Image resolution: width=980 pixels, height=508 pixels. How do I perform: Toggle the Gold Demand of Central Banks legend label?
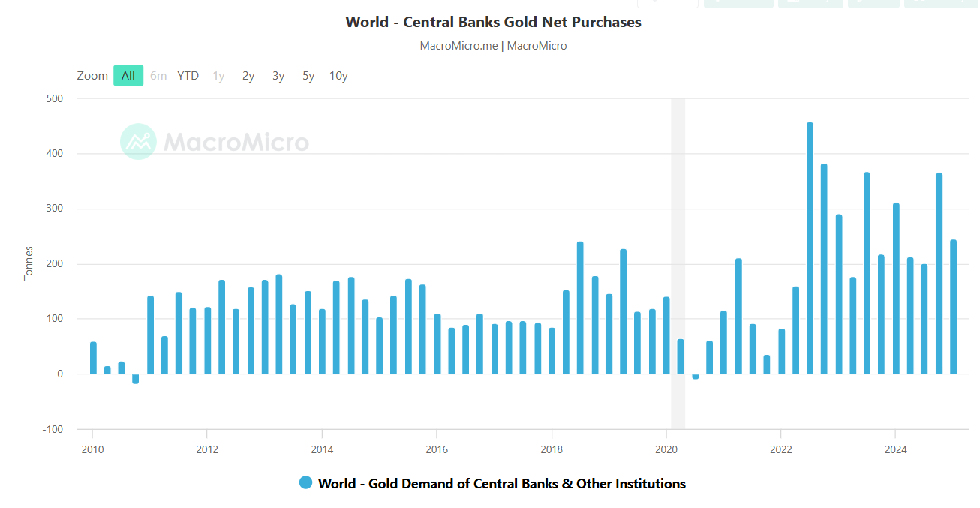[x=502, y=484]
